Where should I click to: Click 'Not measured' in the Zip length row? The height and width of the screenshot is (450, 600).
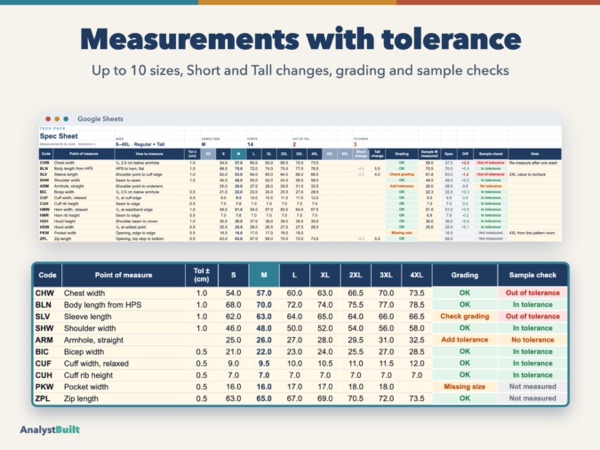coord(533,398)
